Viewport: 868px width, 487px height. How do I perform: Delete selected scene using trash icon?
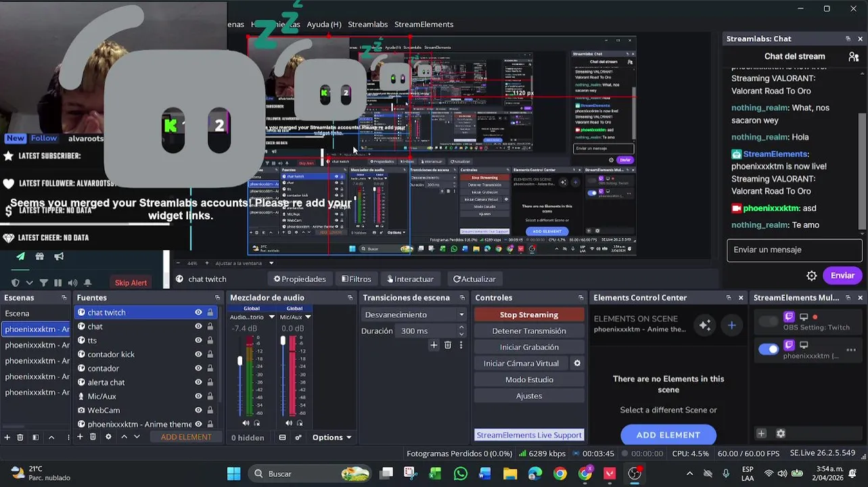[x=20, y=438]
